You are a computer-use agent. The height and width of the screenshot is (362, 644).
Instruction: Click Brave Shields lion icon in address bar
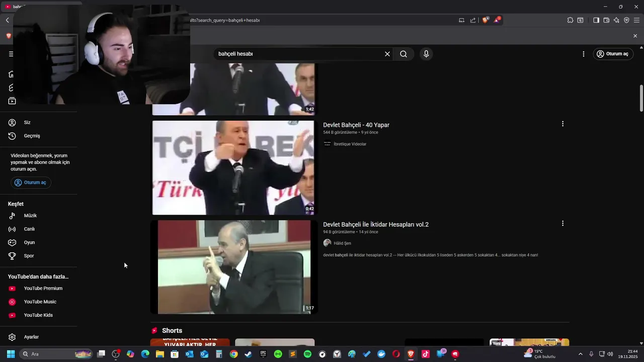485,20
